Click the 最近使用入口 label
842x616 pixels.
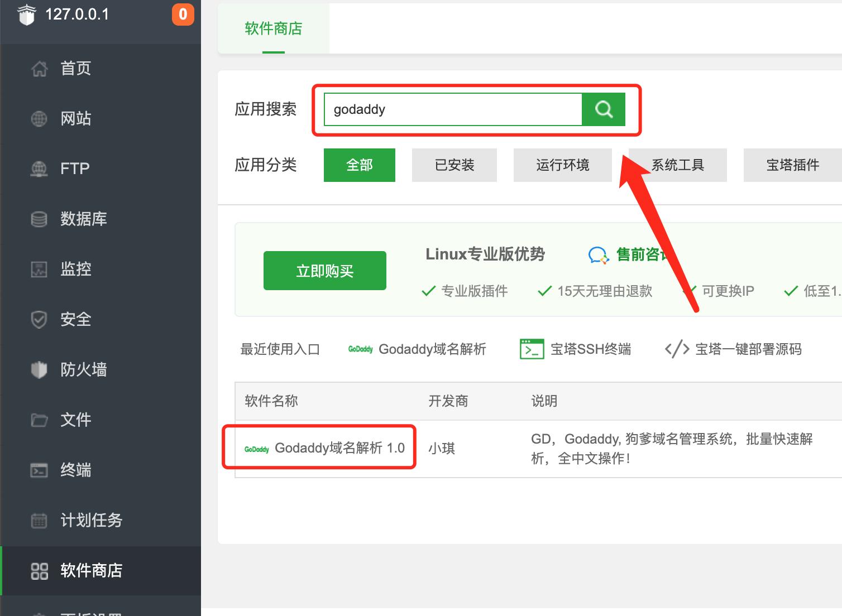coord(280,349)
